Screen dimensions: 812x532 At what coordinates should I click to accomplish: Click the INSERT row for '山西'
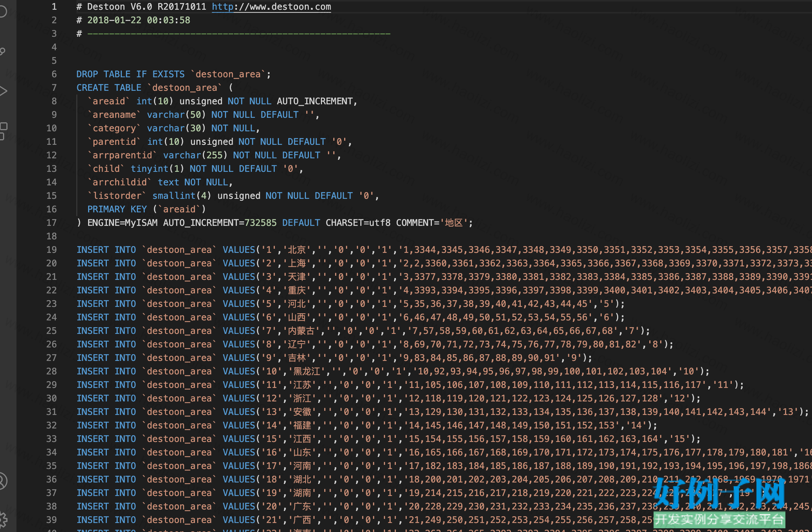coord(351,317)
